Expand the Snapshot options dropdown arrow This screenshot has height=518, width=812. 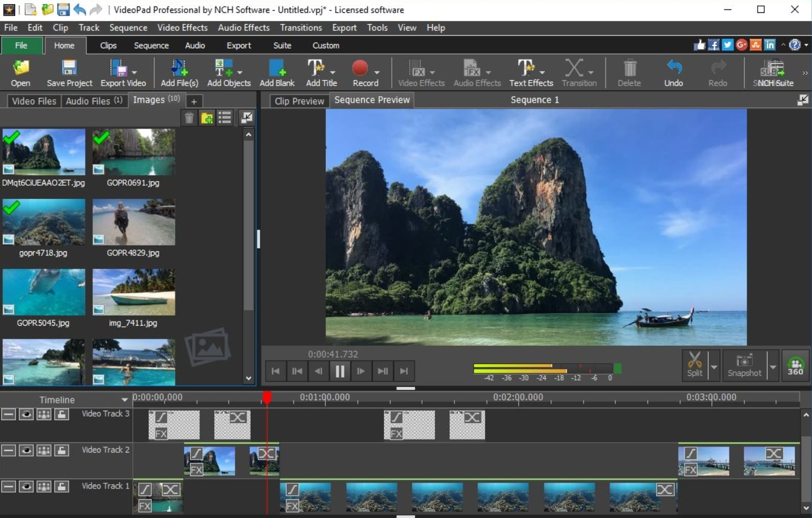(773, 366)
